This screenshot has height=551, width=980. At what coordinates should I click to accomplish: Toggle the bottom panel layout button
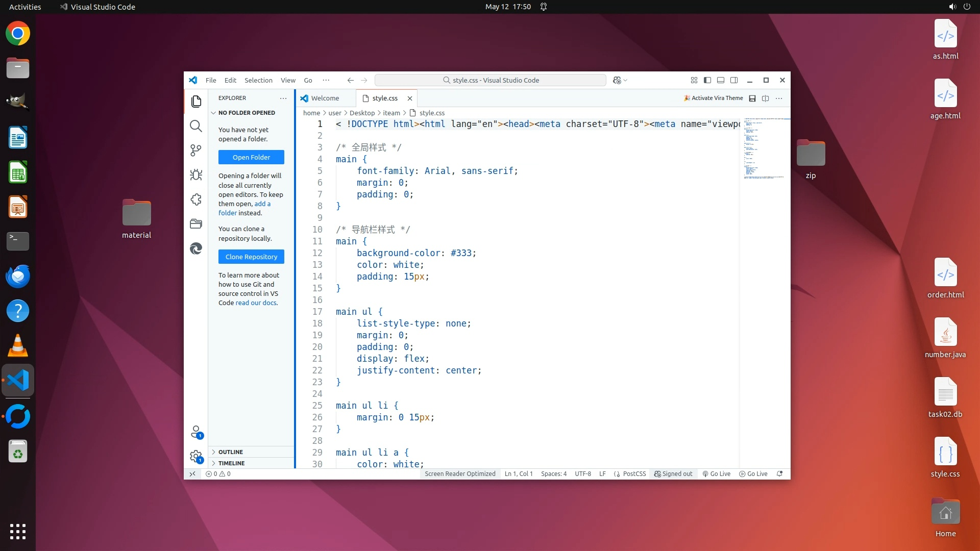pyautogui.click(x=721, y=80)
